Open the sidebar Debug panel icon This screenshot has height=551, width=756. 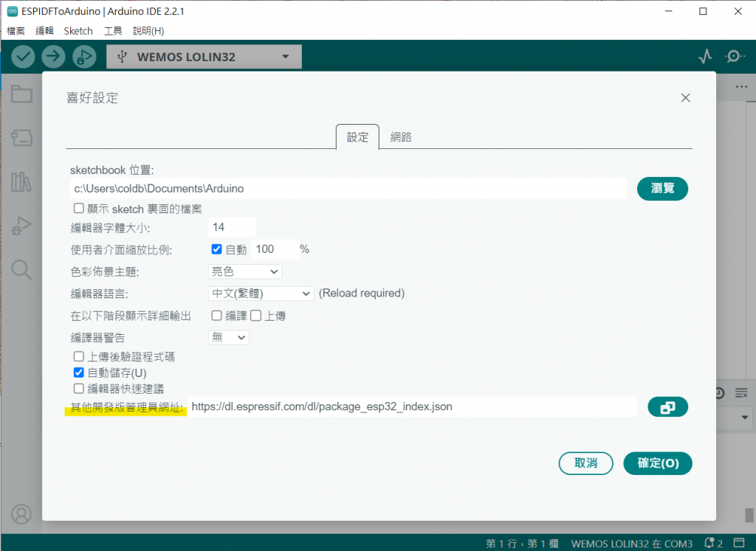click(21, 226)
